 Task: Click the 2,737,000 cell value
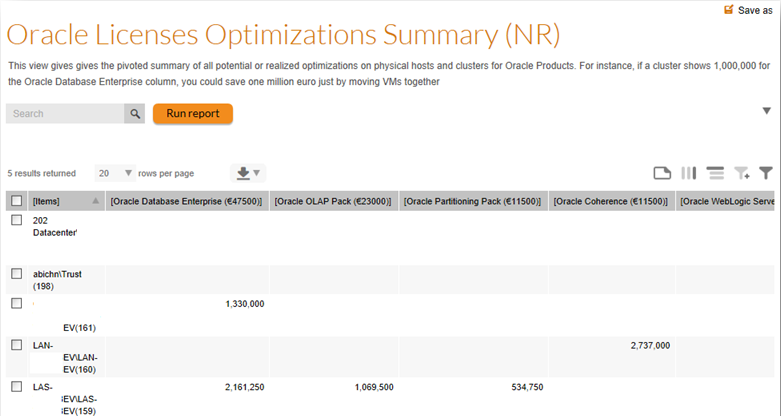pos(650,345)
